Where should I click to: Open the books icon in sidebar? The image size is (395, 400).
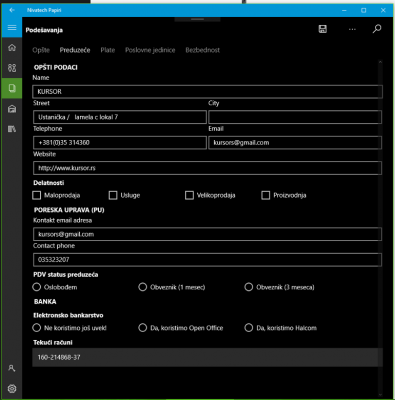click(12, 129)
